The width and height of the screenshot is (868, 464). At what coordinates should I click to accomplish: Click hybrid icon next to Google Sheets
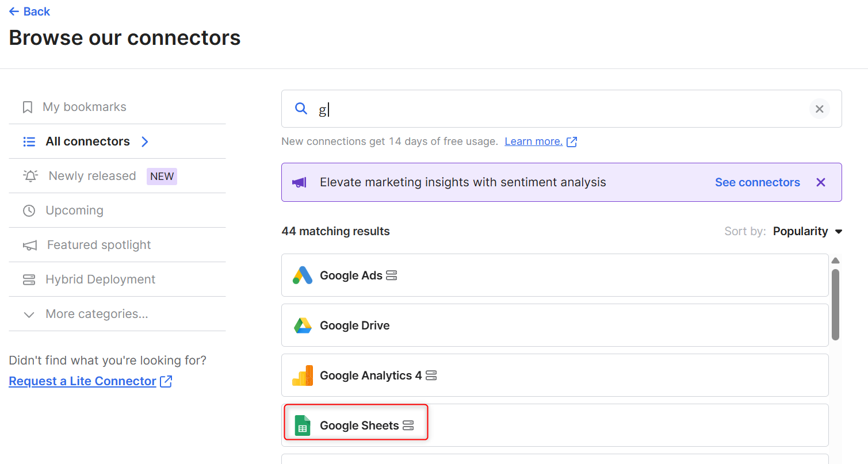[x=408, y=425]
